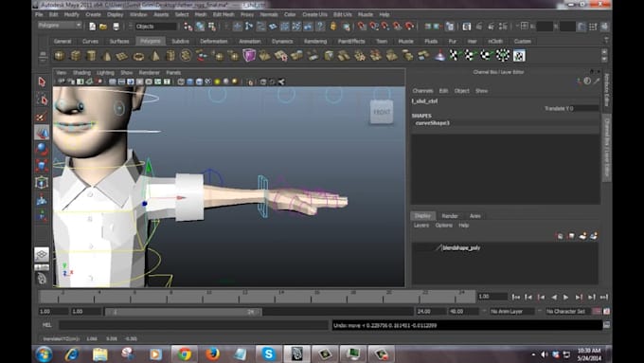Go to start of playback range
The image size is (644, 363).
click(516, 297)
